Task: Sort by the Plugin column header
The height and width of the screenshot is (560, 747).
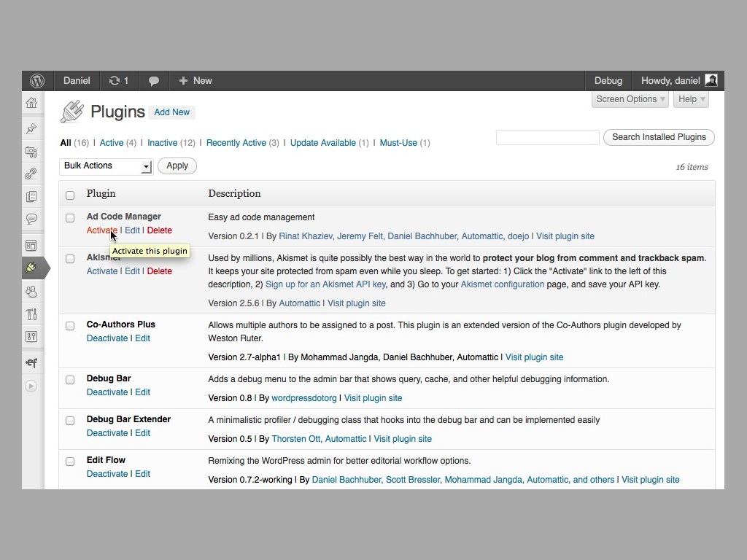Action: point(101,193)
